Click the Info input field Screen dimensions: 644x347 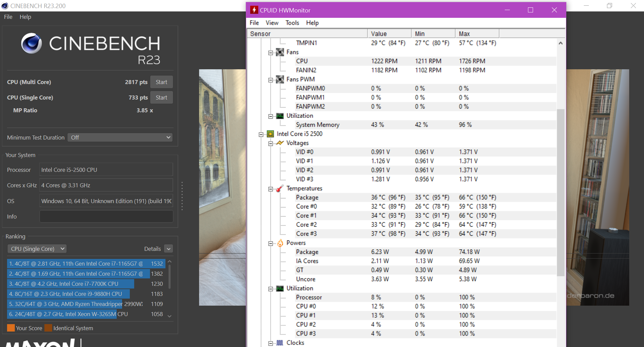tap(106, 217)
